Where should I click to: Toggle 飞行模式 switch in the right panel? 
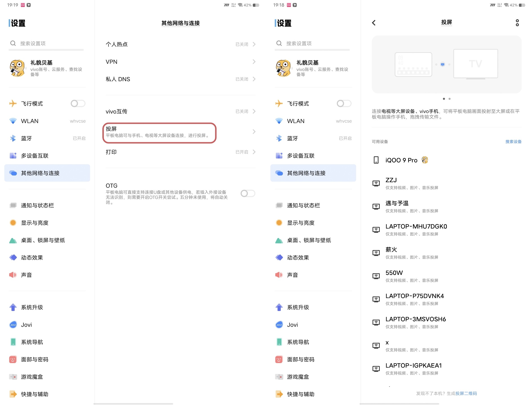[x=344, y=104]
